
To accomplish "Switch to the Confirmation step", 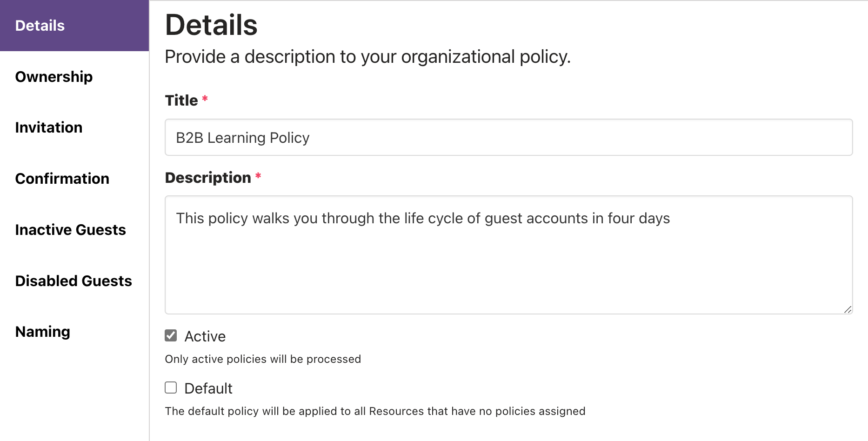I will tap(62, 178).
